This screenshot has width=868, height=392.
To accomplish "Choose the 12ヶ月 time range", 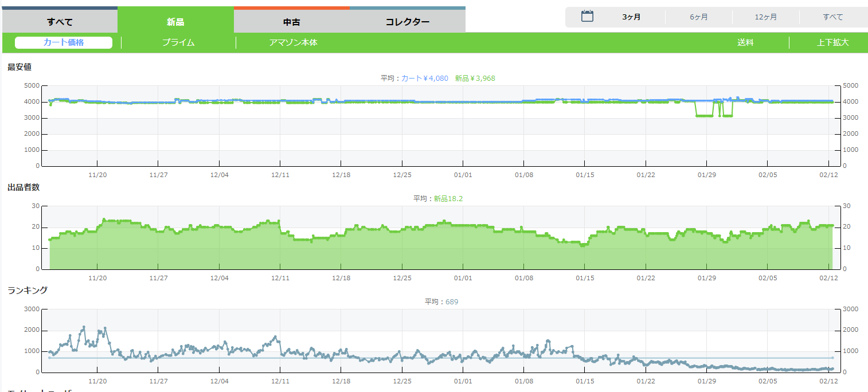I will click(x=765, y=17).
